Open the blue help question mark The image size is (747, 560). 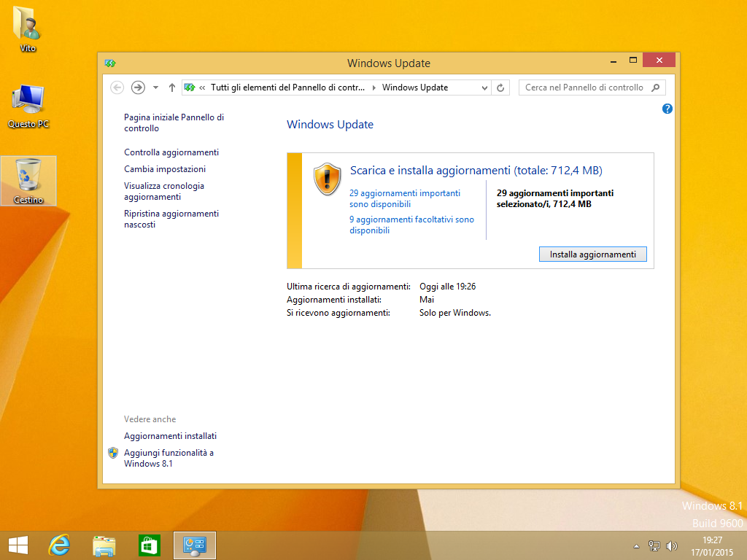tap(667, 109)
